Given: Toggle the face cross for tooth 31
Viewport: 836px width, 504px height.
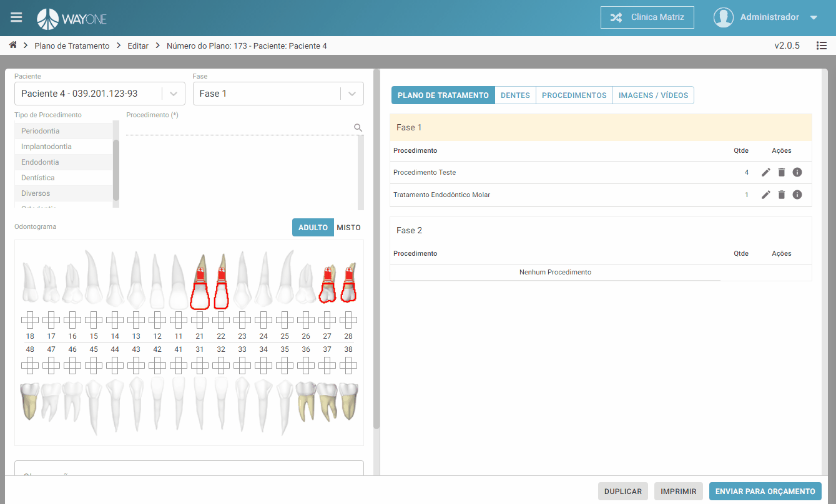Looking at the screenshot, I should [x=200, y=365].
